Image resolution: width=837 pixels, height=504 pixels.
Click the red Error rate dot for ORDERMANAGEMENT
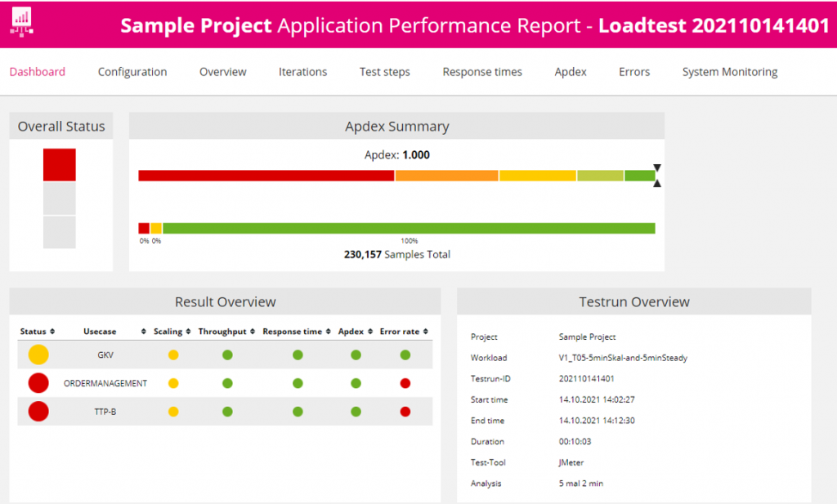[404, 382]
